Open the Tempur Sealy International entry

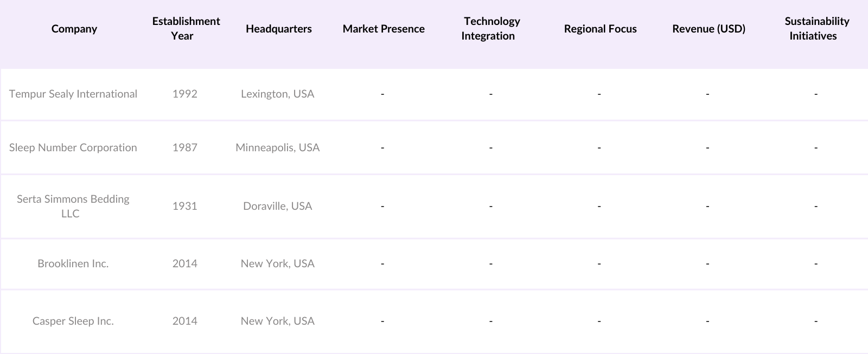(73, 94)
